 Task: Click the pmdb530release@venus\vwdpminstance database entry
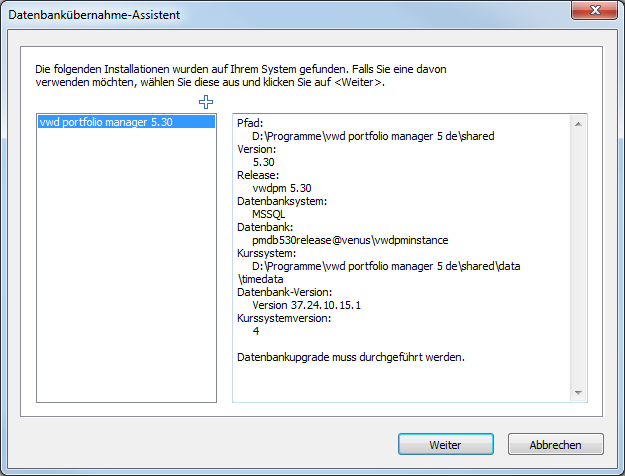click(350, 240)
